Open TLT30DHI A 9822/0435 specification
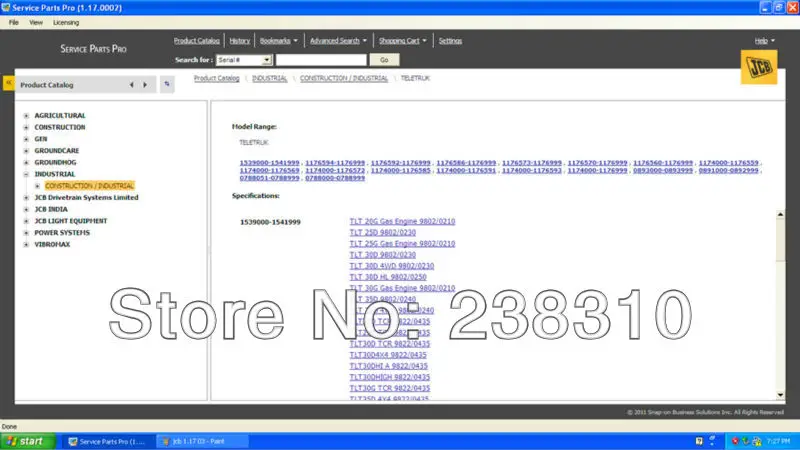Image resolution: width=800 pixels, height=450 pixels. tap(388, 366)
